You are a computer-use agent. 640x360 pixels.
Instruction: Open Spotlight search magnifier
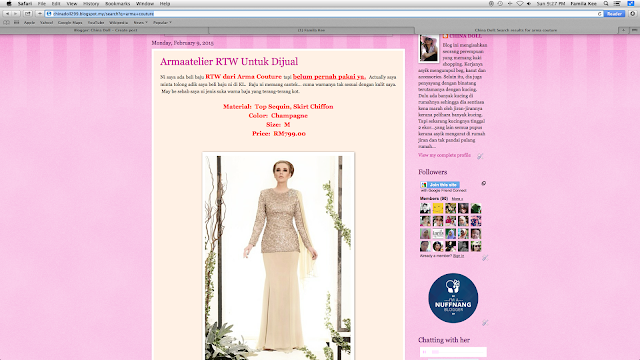(x=606, y=3)
